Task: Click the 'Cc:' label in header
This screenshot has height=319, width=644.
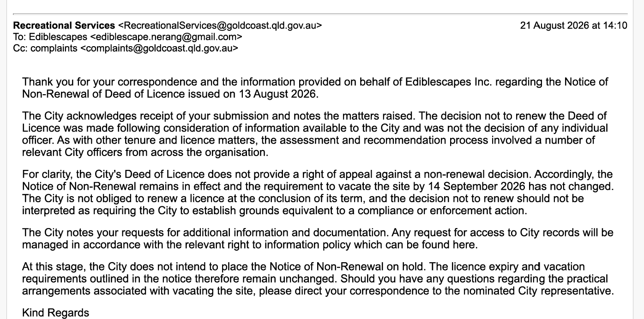Action: point(21,48)
